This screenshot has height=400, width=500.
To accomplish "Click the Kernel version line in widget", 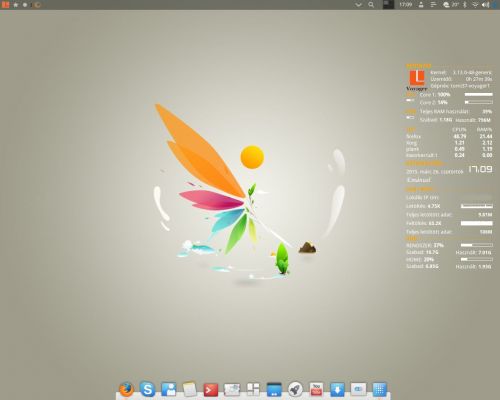I will [461, 72].
